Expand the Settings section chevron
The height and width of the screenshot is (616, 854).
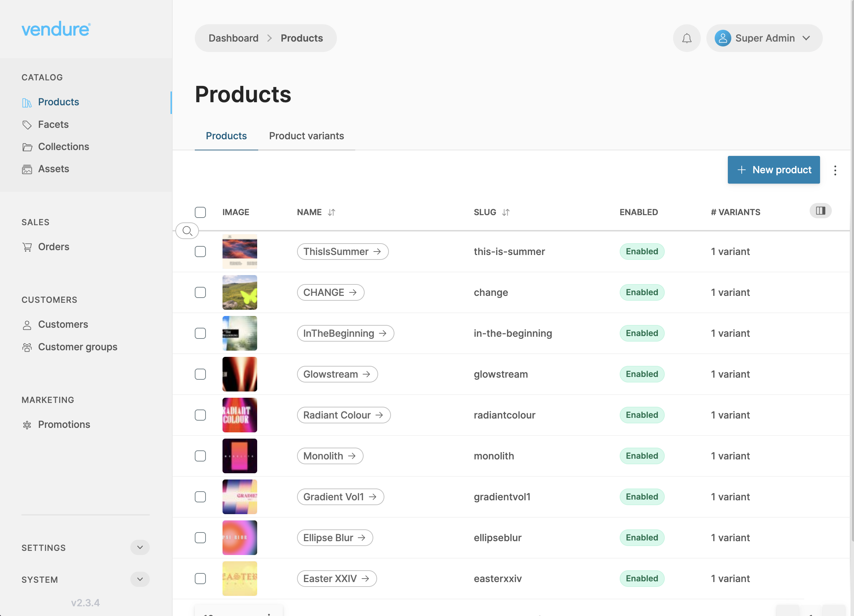pyautogui.click(x=140, y=547)
